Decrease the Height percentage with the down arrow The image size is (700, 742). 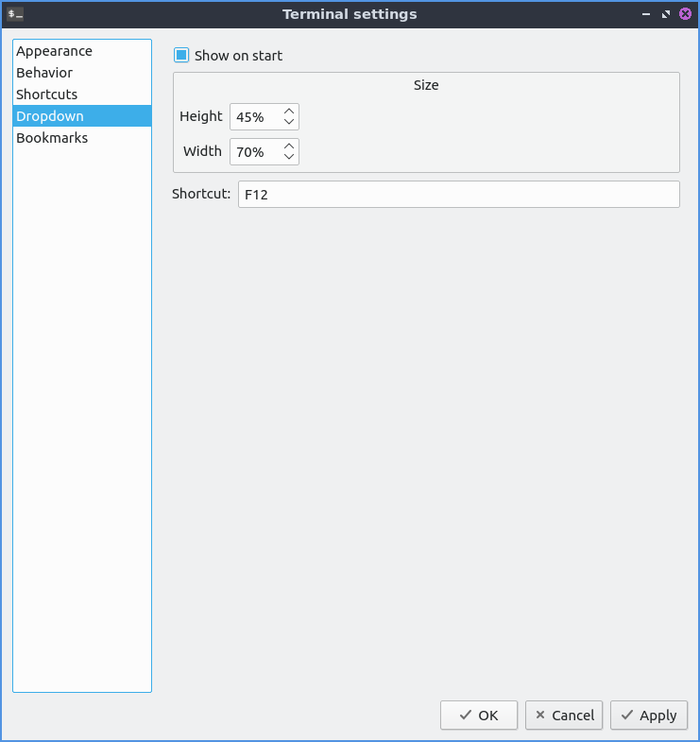(289, 123)
